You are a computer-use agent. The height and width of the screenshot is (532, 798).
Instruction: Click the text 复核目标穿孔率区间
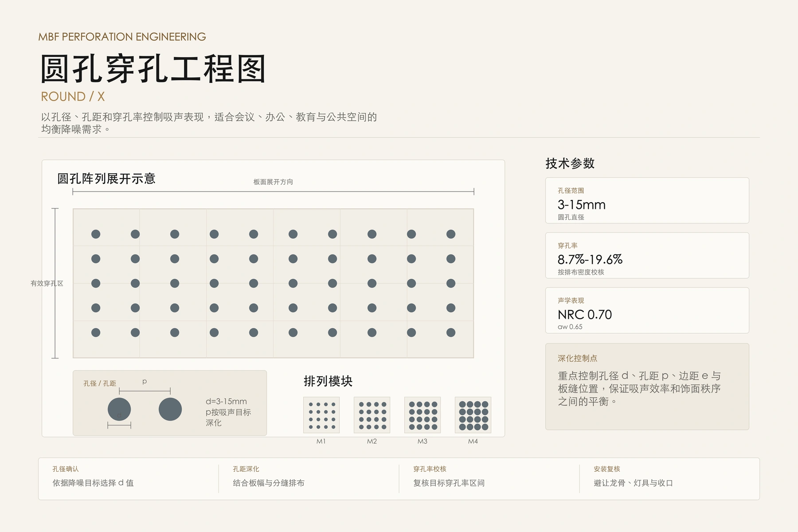tap(449, 483)
